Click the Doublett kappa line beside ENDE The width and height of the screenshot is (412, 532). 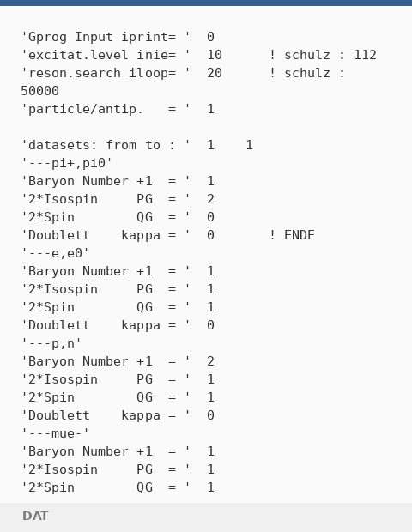(118, 235)
